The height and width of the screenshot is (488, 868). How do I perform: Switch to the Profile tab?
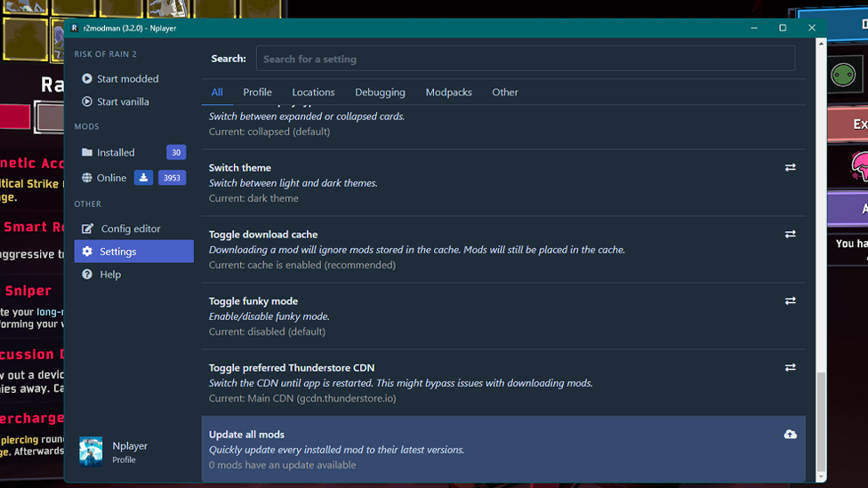coord(257,92)
